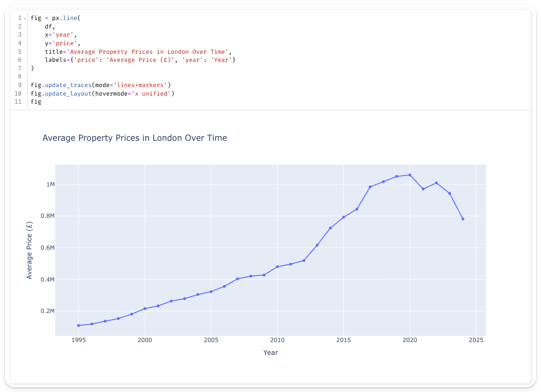The image size is (541, 392).
Task: Click the 'update_traces' method in code
Action: tap(68, 85)
